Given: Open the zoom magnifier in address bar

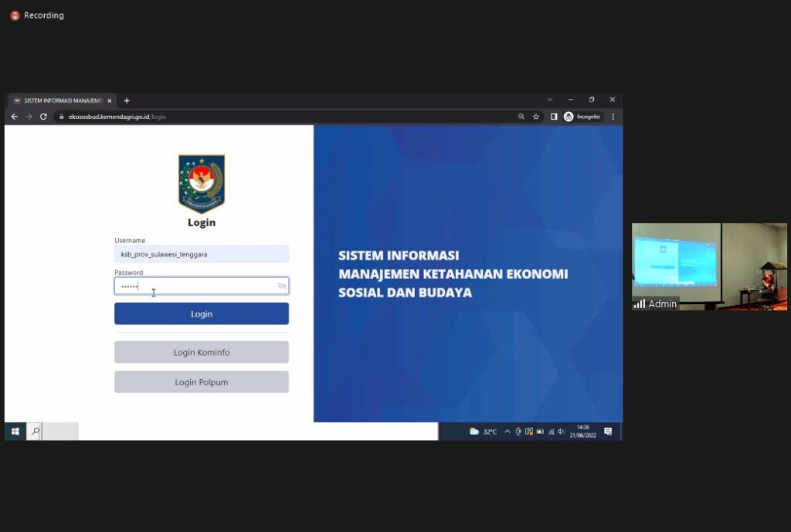Looking at the screenshot, I should coord(521,117).
